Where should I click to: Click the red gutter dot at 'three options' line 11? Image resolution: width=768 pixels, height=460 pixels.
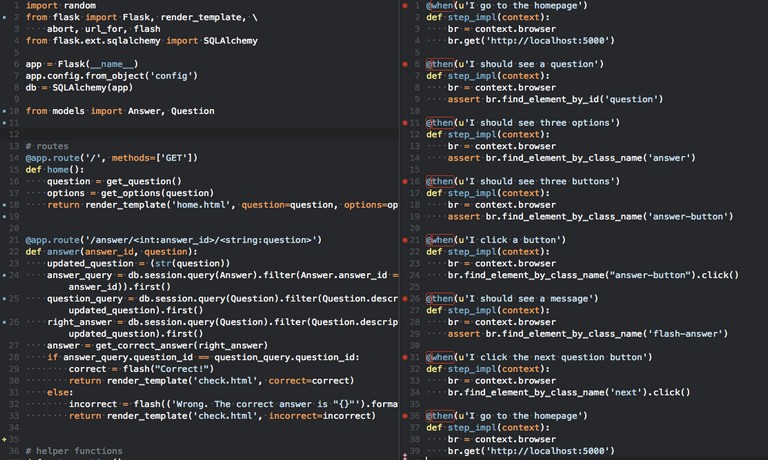(405, 123)
